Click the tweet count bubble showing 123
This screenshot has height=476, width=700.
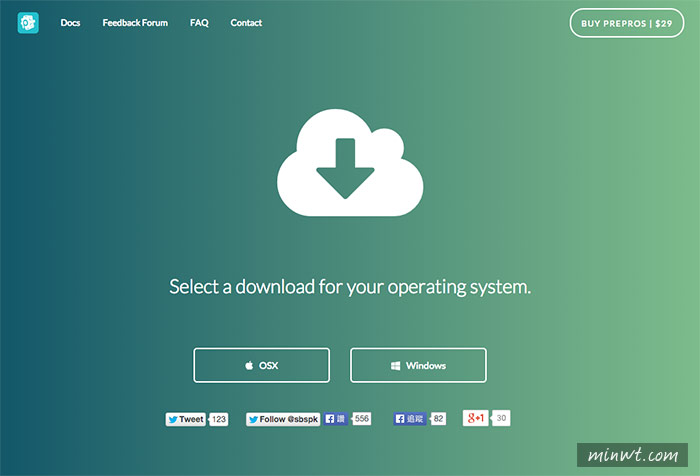tap(219, 419)
